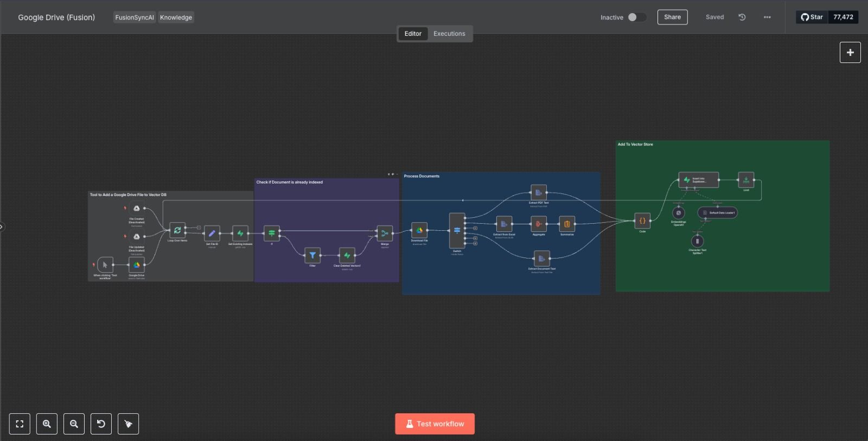The image size is (868, 441).
Task: Expand the left sidebar chevron
Action: click(2, 227)
